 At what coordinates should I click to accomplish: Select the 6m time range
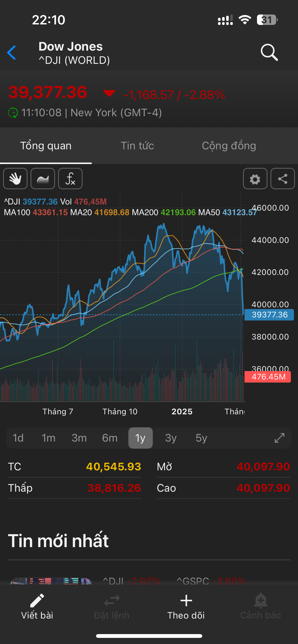110,438
